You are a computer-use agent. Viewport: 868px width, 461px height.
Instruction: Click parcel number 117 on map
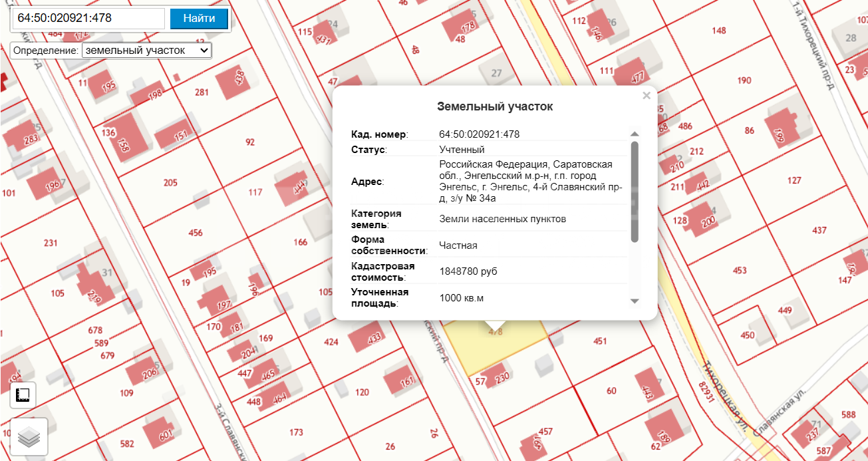pyautogui.click(x=255, y=193)
